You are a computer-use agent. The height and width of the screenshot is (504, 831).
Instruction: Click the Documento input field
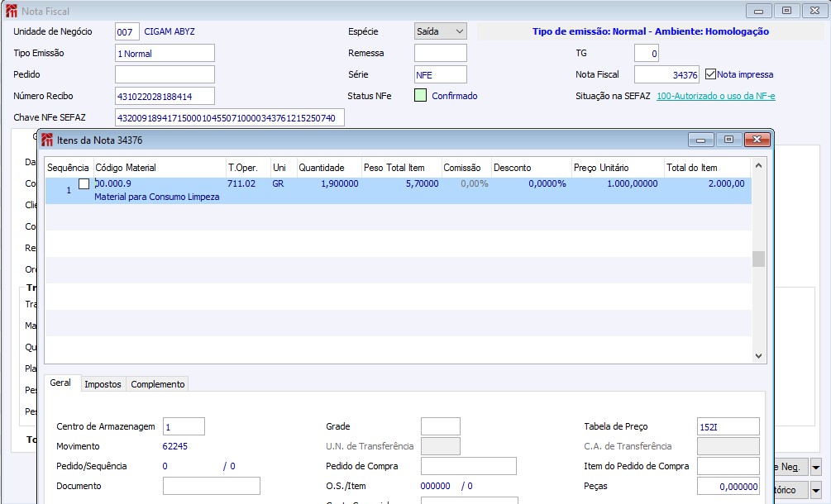click(x=212, y=486)
